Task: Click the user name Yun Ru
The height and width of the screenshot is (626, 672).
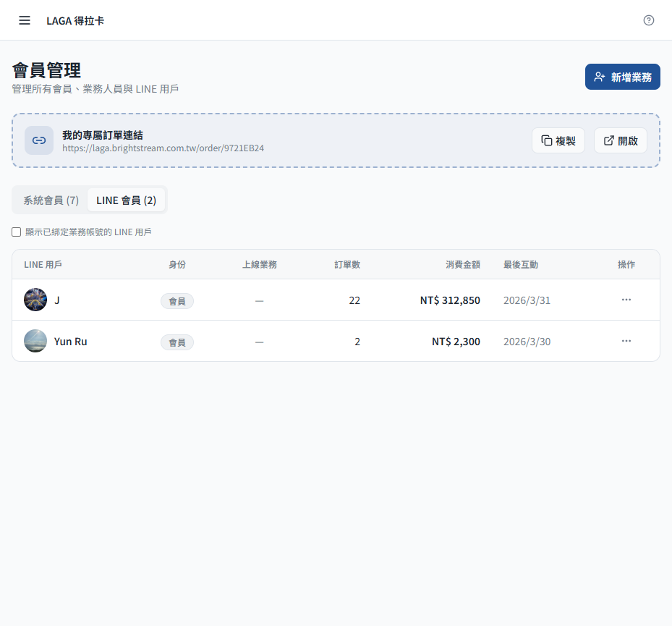Action: (x=71, y=342)
